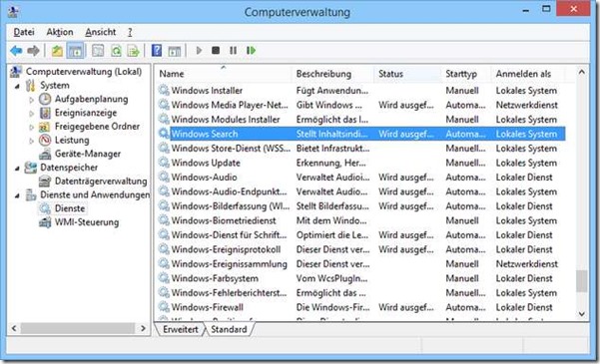Expand the Leistung node arrow

pos(32,141)
